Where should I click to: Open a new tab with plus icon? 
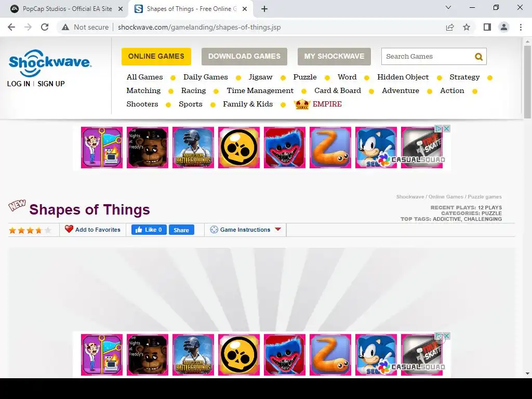point(264,9)
